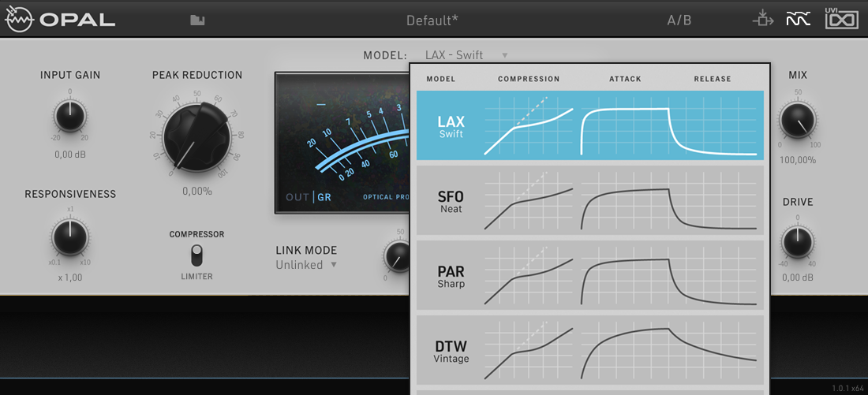
Task: Select the SFO Neat model
Action: [x=590, y=200]
